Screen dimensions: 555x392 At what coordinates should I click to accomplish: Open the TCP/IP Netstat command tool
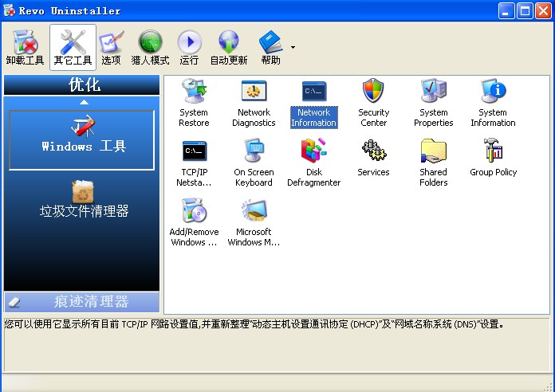[x=194, y=163]
